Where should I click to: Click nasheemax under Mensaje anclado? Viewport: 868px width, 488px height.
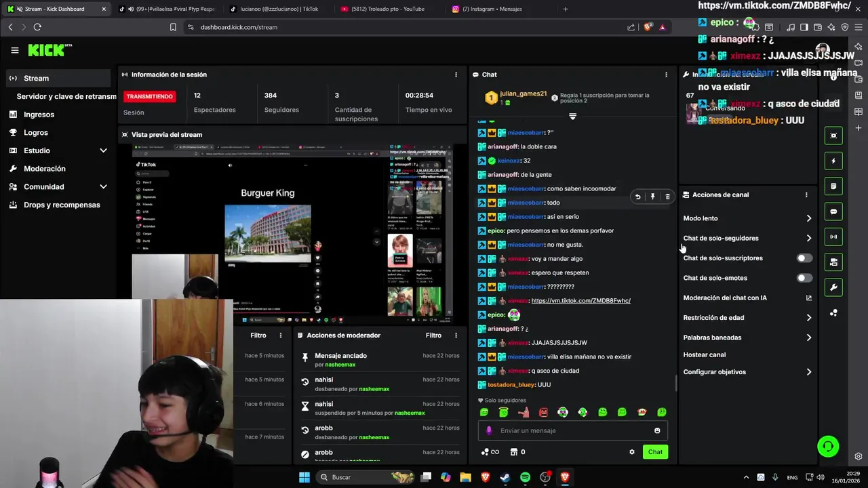click(x=340, y=365)
